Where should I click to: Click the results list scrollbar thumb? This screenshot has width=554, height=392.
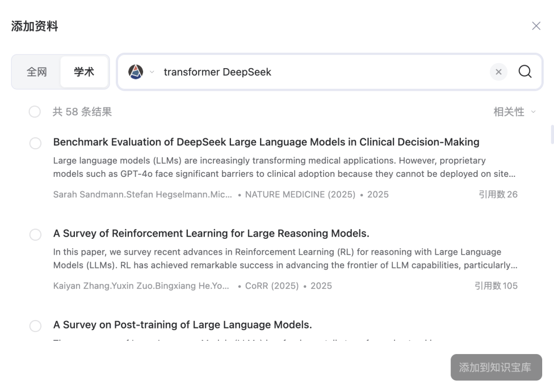coord(552,134)
